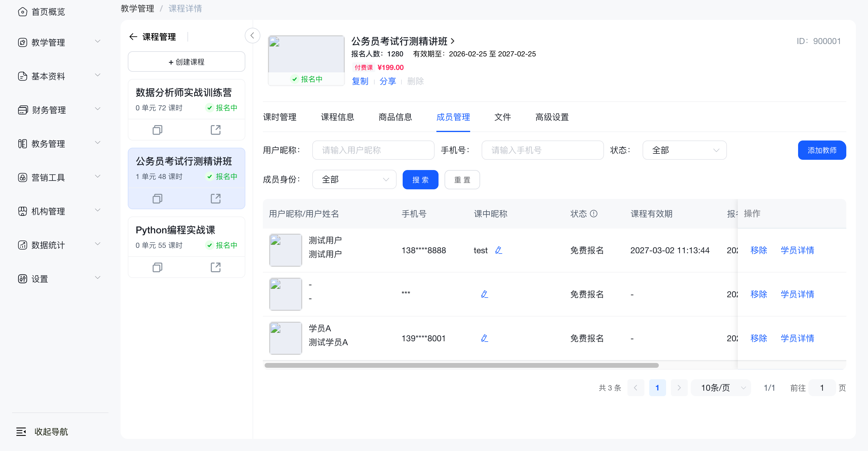The image size is (868, 451).
Task: Open the 公务员考试行测精讲班 title chevron
Action: [x=453, y=41]
